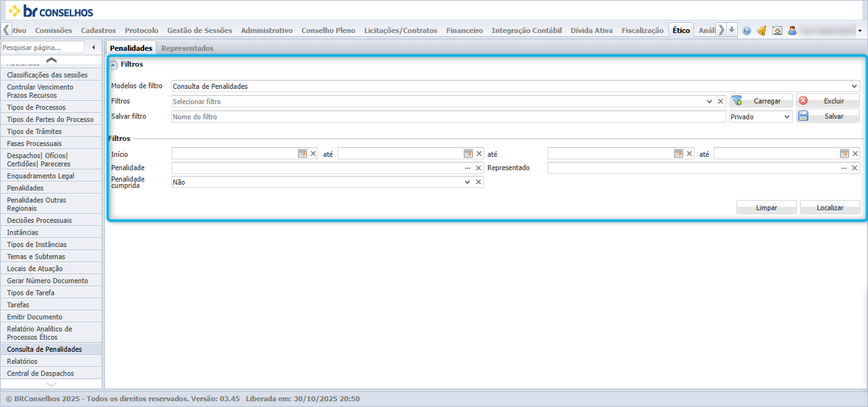Open Central de Despachos in the sidebar
Screen dimensions: 868x407
pyautogui.click(x=51, y=373)
